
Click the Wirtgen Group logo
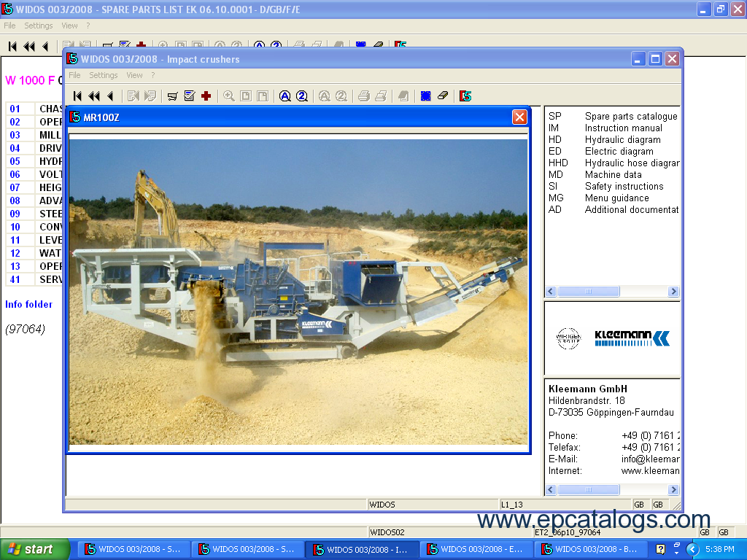(x=568, y=338)
